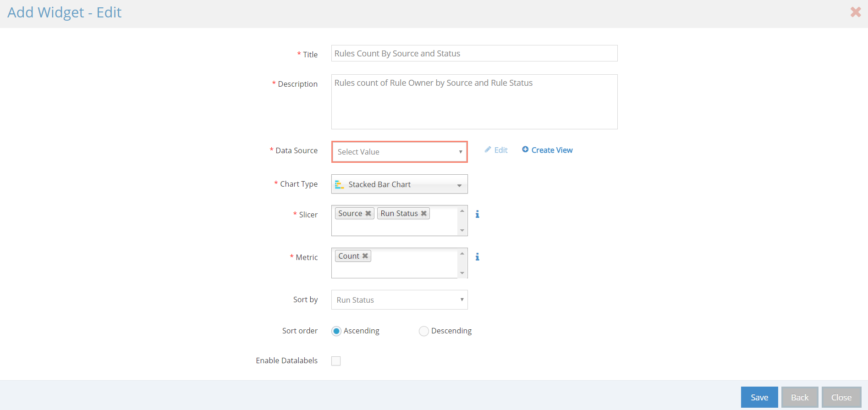This screenshot has height=410, width=868.
Task: Enable the Datalabels checkbox
Action: click(336, 361)
